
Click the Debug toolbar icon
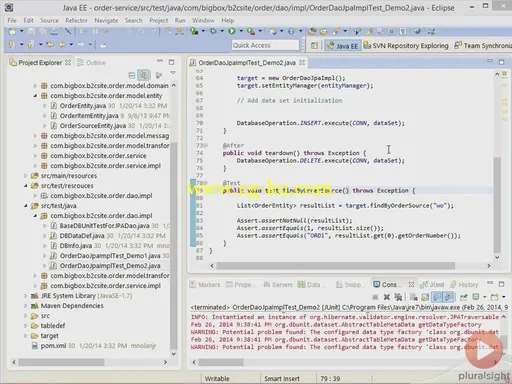(213, 31)
